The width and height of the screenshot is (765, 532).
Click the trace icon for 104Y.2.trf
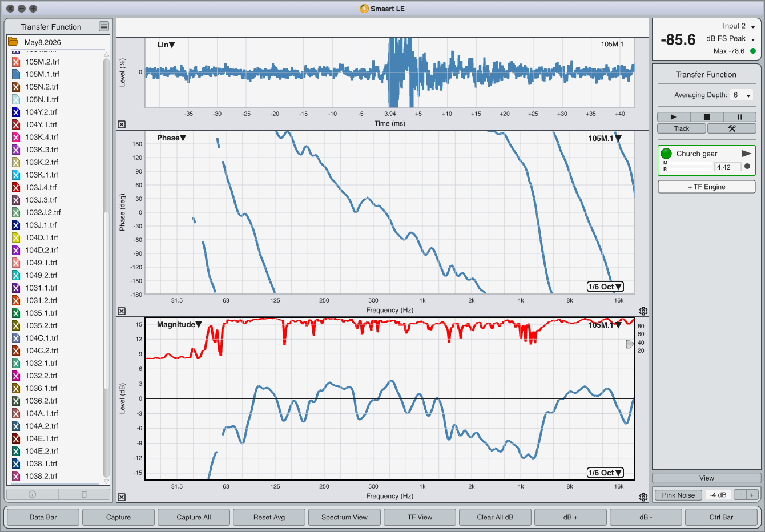pos(16,112)
